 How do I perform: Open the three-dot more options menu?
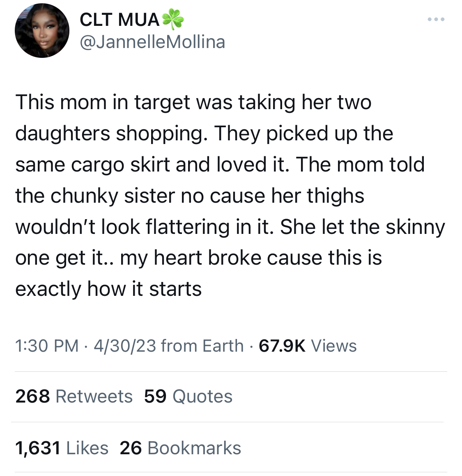(436, 19)
